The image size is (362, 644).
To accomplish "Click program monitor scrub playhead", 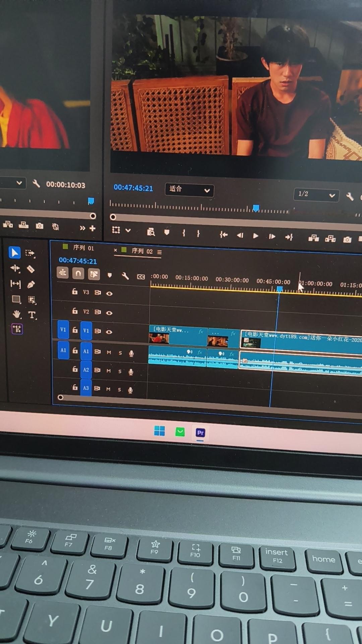I will tap(256, 208).
